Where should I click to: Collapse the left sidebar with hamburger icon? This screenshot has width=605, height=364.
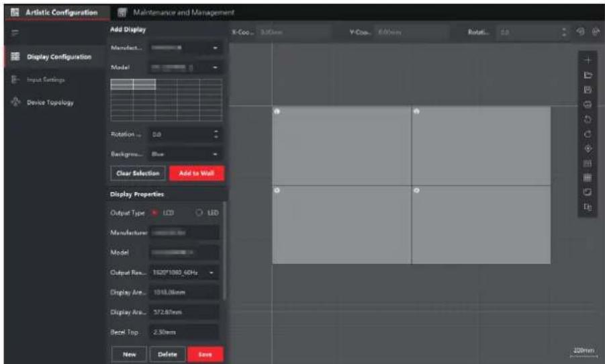click(15, 33)
